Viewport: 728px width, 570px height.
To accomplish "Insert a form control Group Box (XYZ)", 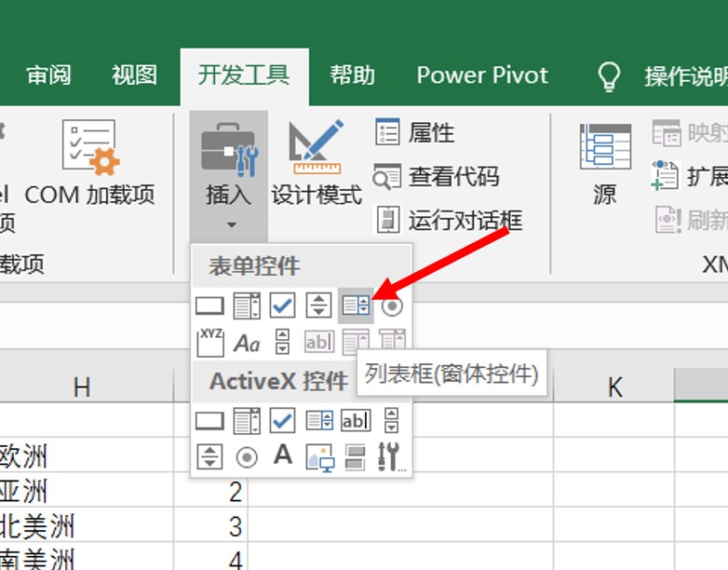I will coord(210,343).
